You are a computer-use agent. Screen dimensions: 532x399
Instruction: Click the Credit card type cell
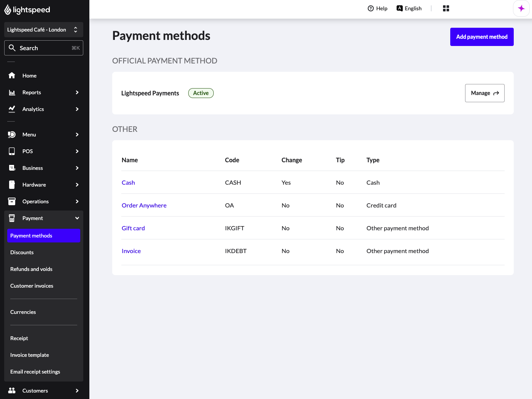(x=381, y=205)
